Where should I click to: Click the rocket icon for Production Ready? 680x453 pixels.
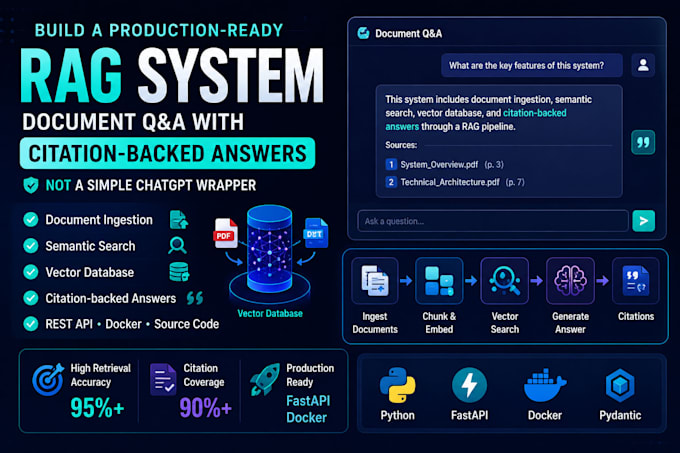(x=265, y=379)
